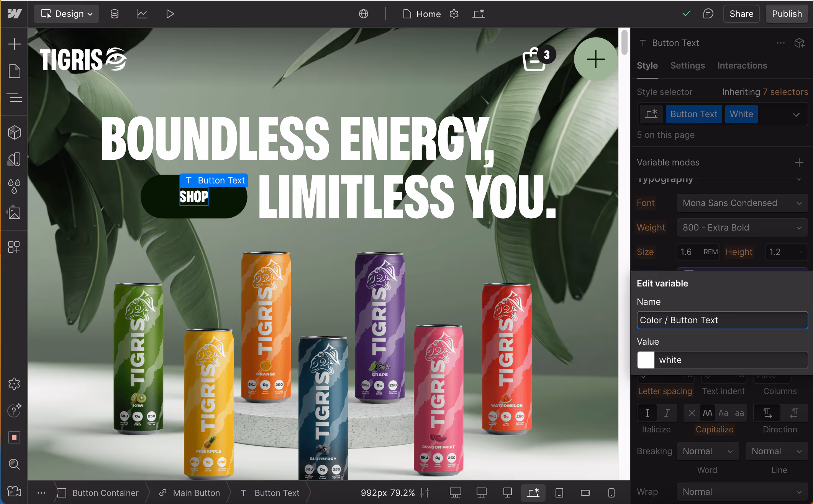813x504 pixels.
Task: Set left-to-right text direction
Action: (x=768, y=413)
